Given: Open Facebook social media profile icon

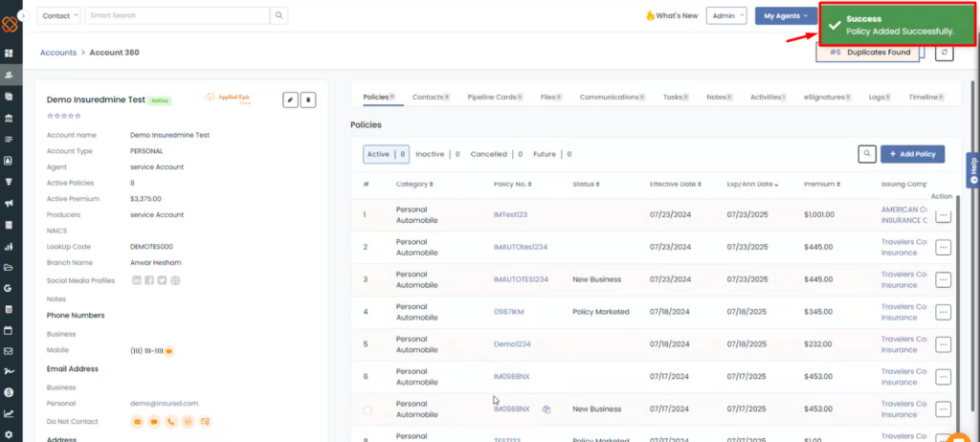Looking at the screenshot, I should pos(149,280).
